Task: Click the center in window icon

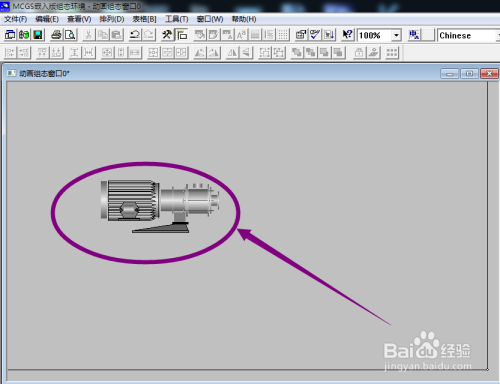Action: tap(153, 53)
